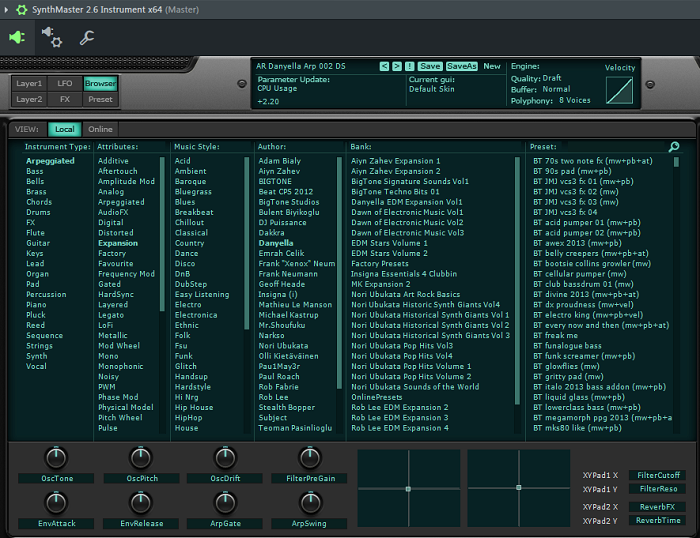Open the FilterReso assignment for XYPad1 Y
Image resolution: width=700 pixels, height=538 pixels.
(658, 489)
